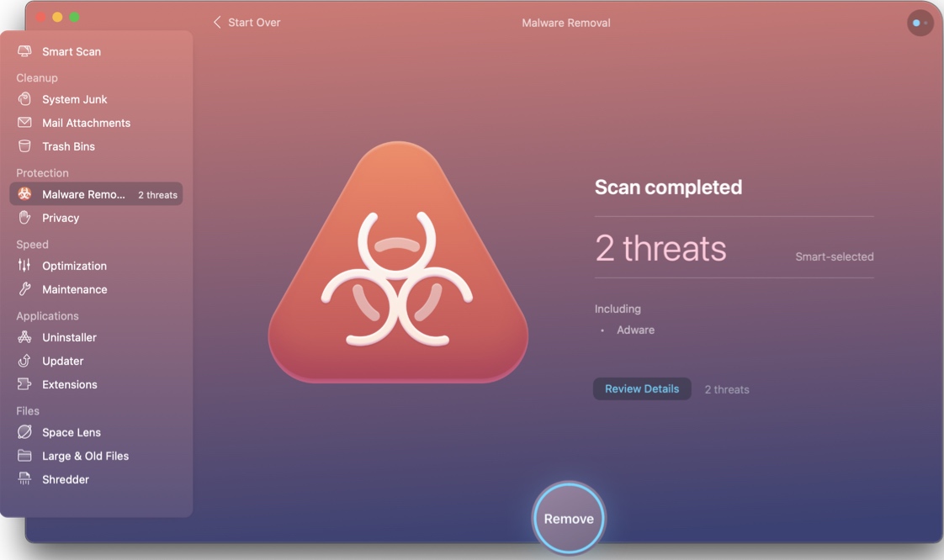The image size is (944, 560).
Task: Click the Start Over link
Action: 254,22
